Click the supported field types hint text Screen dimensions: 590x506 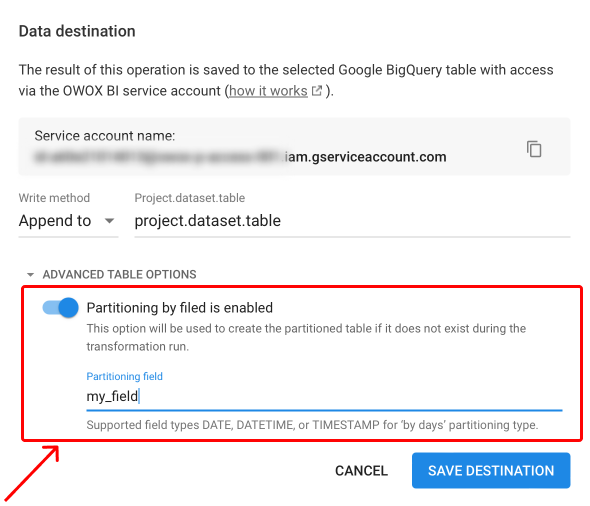(x=312, y=425)
